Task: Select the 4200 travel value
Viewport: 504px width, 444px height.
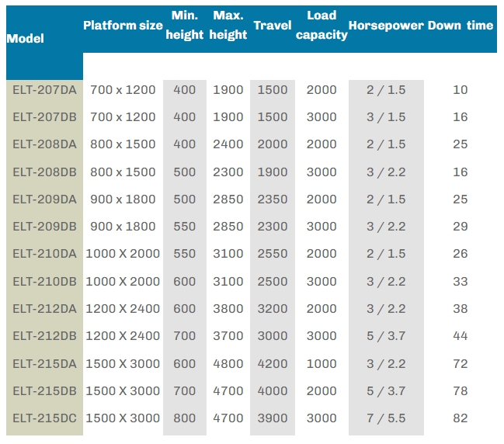Action: (272, 363)
